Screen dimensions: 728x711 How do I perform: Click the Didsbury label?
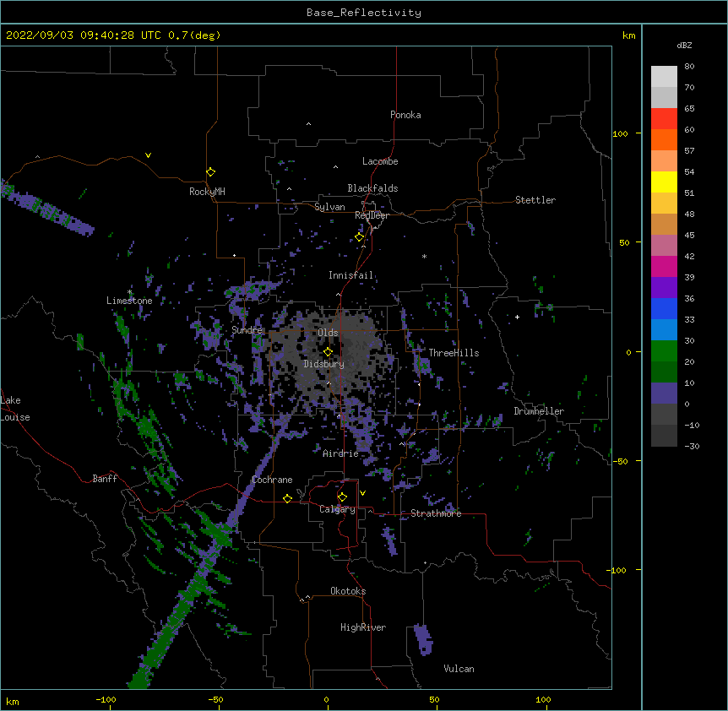323,364
